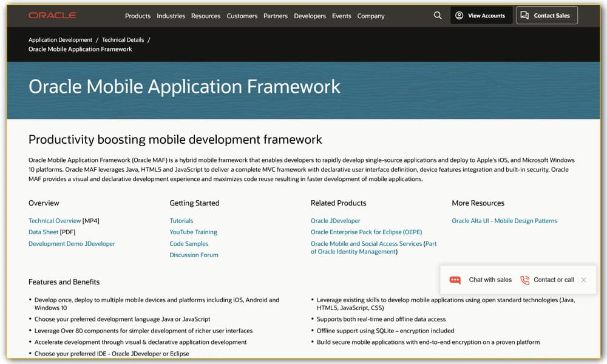The width and height of the screenshot is (607, 364).
Task: Select Industries in the navigation bar
Action: (171, 16)
